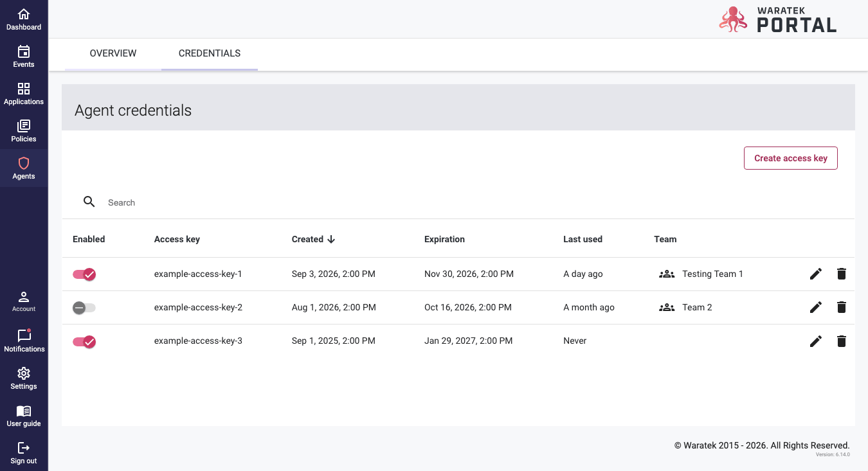Click the Testing Team 1 label
Image resolution: width=868 pixels, height=471 pixels.
tap(712, 274)
